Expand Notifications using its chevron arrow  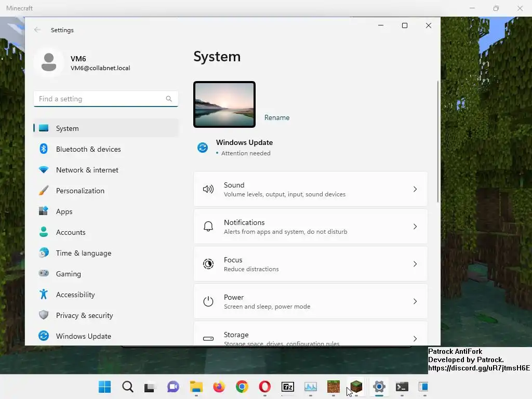click(415, 227)
